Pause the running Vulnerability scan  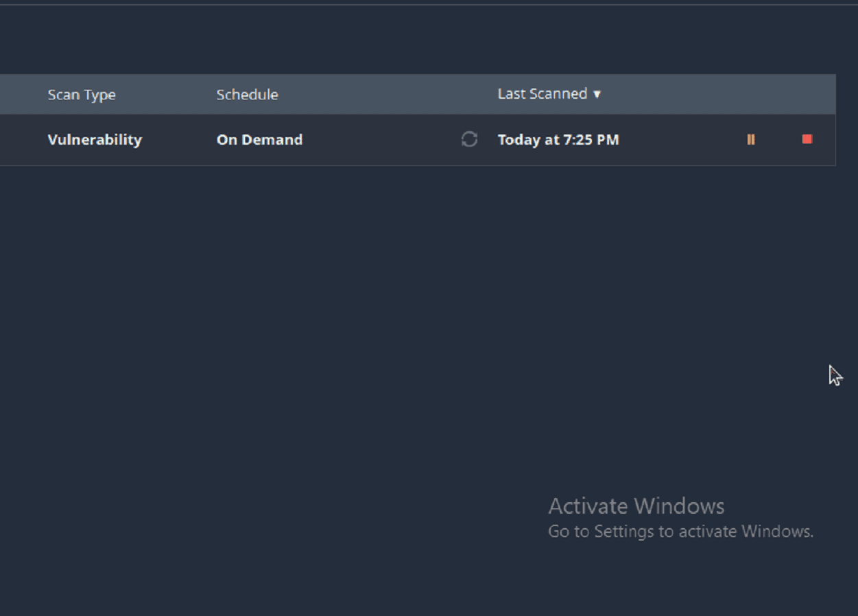tap(751, 139)
